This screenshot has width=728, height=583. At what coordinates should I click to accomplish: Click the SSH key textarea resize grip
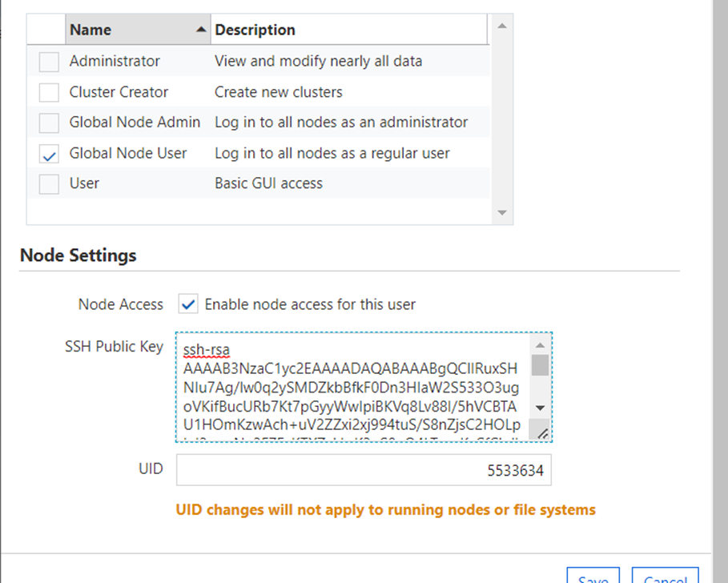point(542,434)
